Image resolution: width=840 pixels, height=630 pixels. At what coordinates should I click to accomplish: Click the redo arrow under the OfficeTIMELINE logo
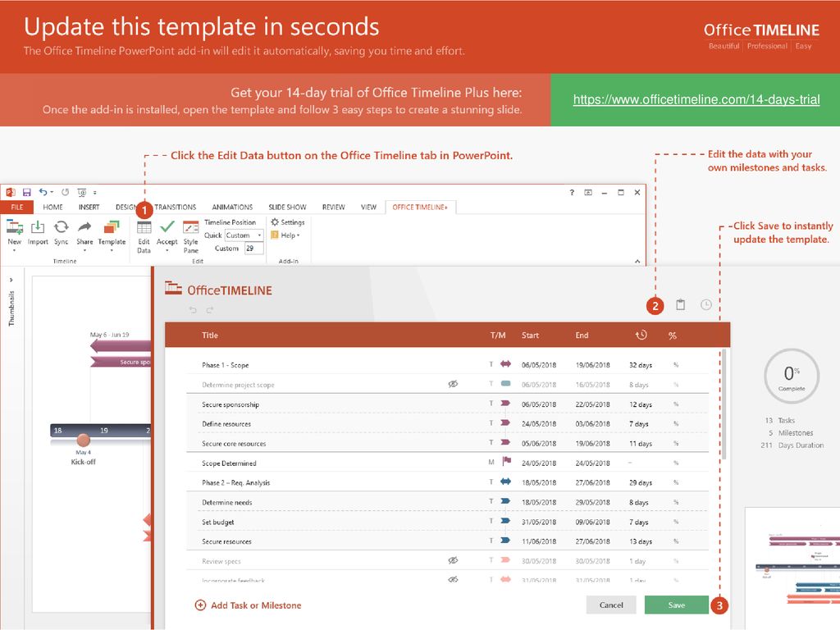tap(210, 310)
